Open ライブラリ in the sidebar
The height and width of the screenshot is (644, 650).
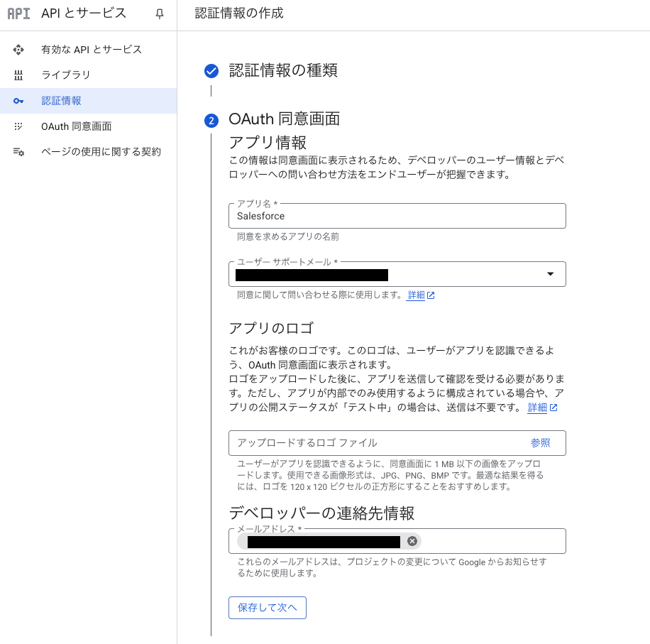point(65,75)
